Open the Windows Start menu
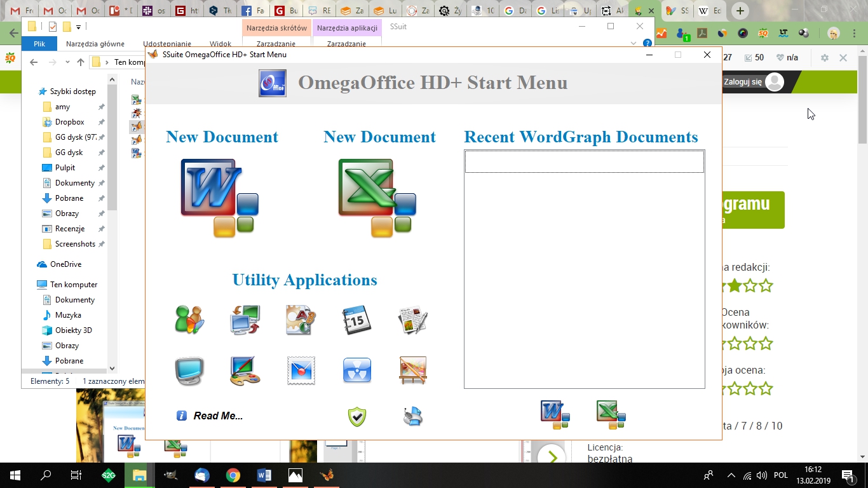 click(x=15, y=475)
